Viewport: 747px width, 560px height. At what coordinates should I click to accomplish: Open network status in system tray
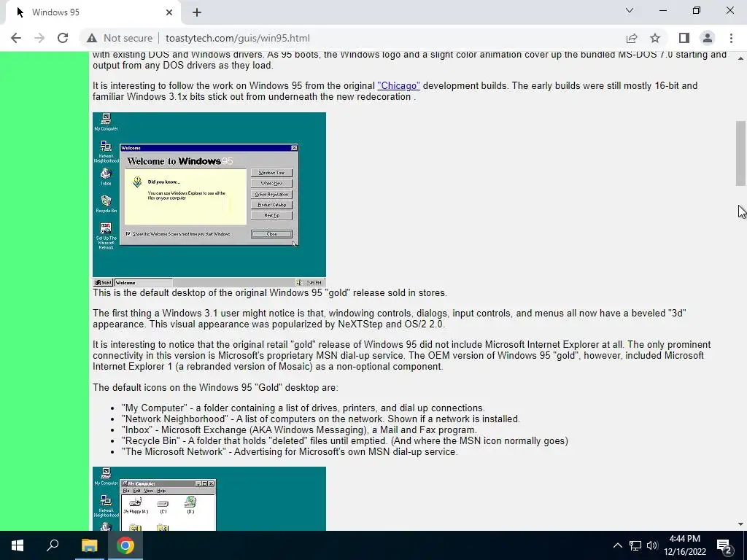pos(635,545)
